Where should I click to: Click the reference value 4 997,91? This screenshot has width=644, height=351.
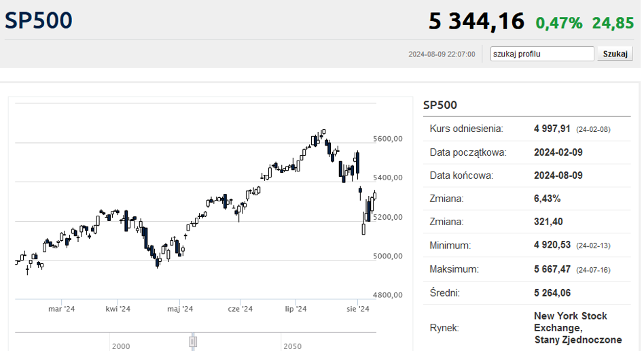552,129
